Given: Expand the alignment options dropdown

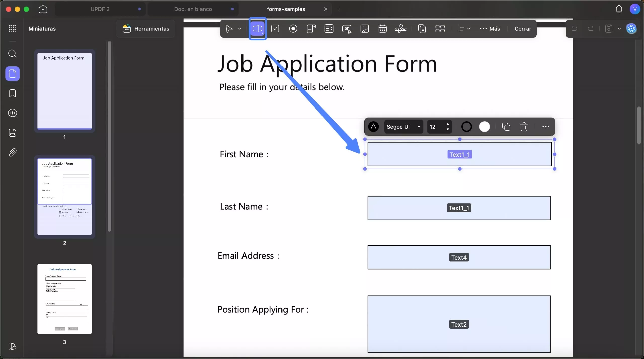Looking at the screenshot, I should tap(469, 29).
